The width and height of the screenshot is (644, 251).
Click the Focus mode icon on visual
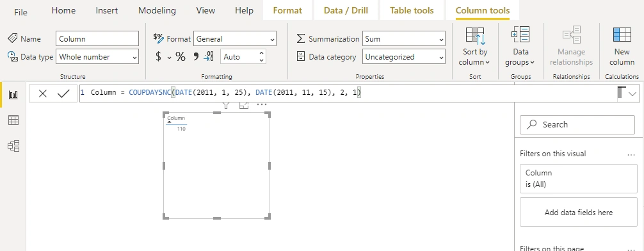tap(244, 105)
